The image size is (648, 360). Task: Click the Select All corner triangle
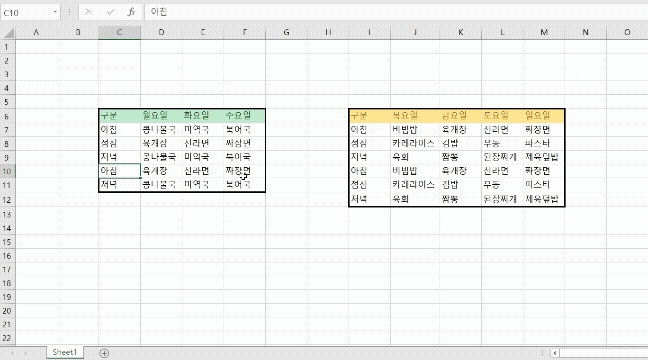point(8,32)
